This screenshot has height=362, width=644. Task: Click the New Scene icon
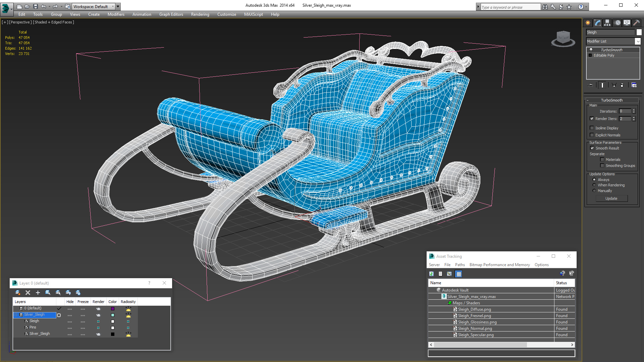point(19,6)
